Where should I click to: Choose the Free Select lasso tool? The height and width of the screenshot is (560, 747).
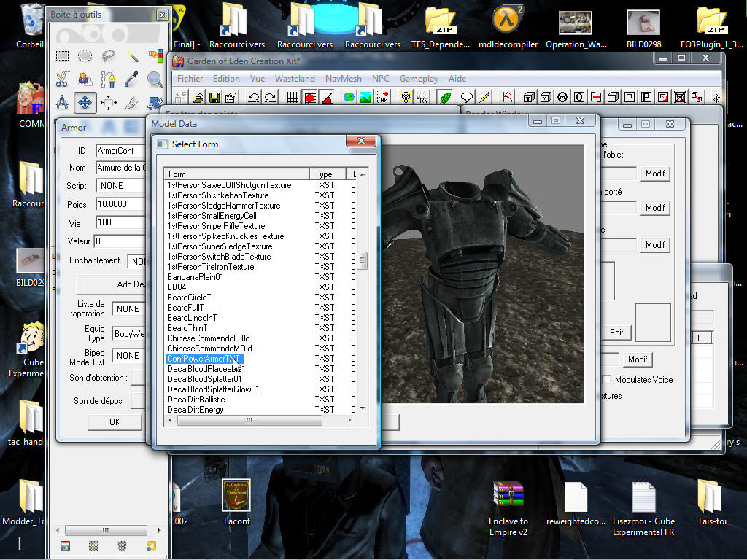[109, 56]
